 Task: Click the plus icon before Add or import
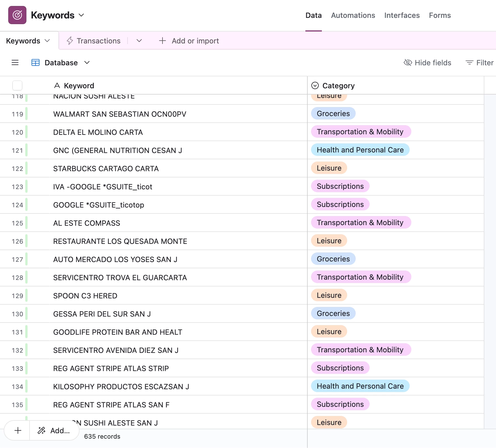pos(162,41)
